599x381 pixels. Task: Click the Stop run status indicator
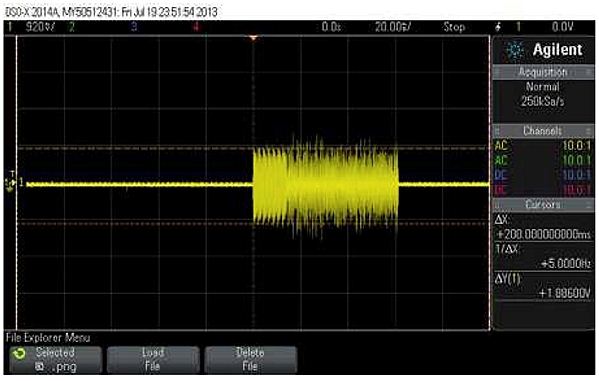(454, 27)
